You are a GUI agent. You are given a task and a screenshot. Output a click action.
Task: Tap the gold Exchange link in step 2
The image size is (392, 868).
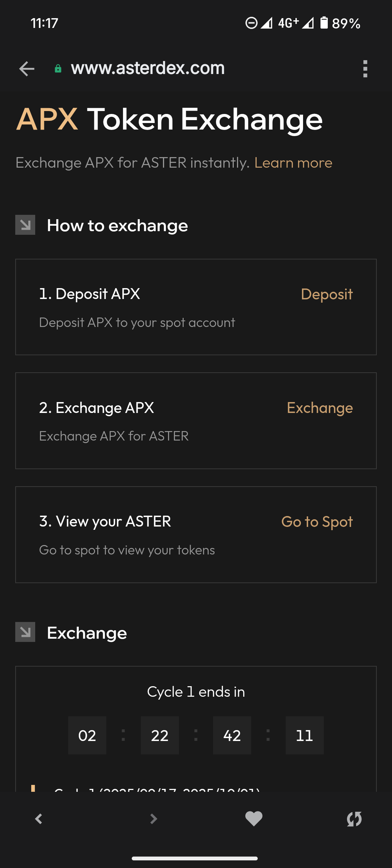pos(320,408)
